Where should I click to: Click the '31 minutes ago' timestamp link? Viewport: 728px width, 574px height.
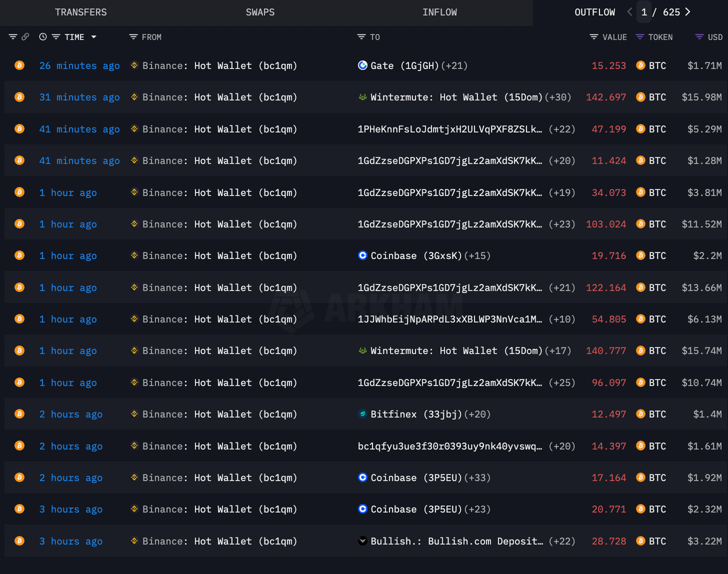click(x=79, y=97)
